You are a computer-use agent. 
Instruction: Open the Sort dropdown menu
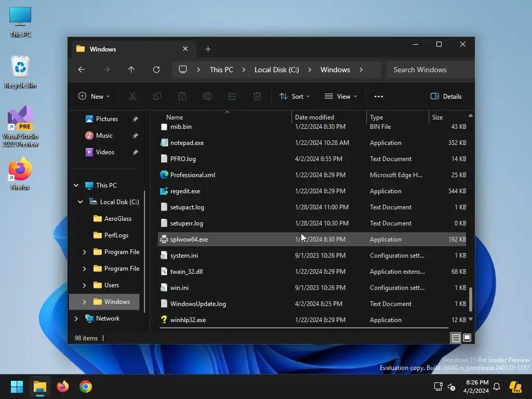click(x=295, y=96)
